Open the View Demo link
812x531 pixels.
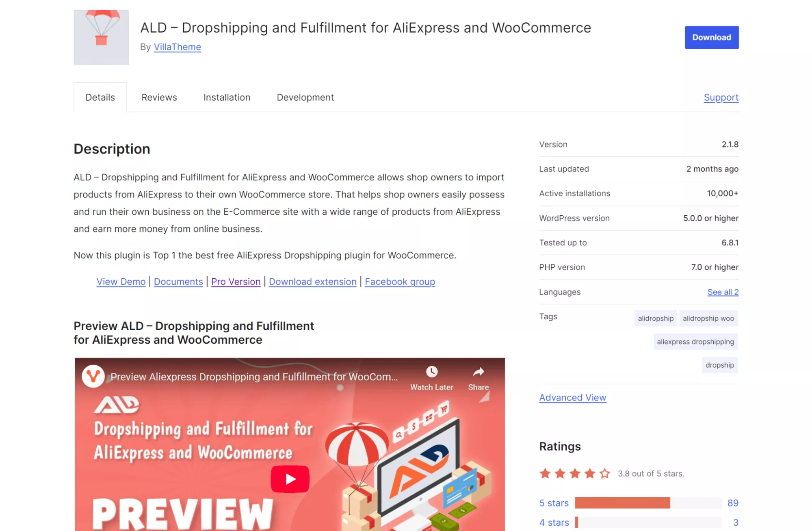(121, 282)
